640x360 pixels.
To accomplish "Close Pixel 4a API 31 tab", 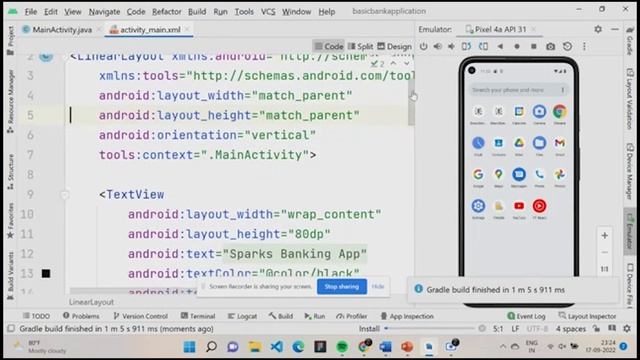I will tap(533, 29).
